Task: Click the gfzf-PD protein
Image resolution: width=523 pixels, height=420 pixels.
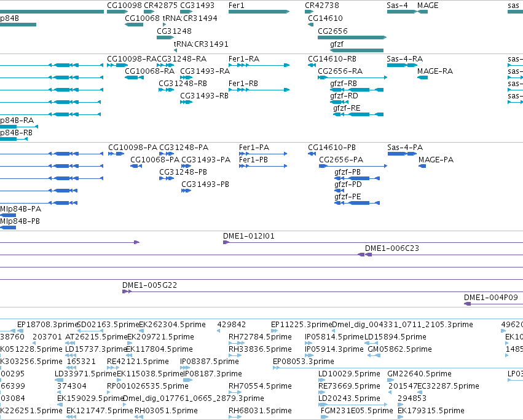Action: 339,191
